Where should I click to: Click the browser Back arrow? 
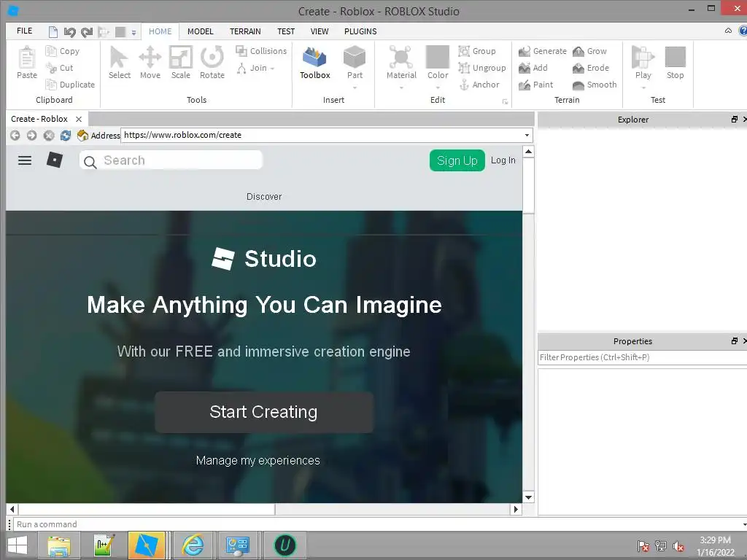(15, 135)
